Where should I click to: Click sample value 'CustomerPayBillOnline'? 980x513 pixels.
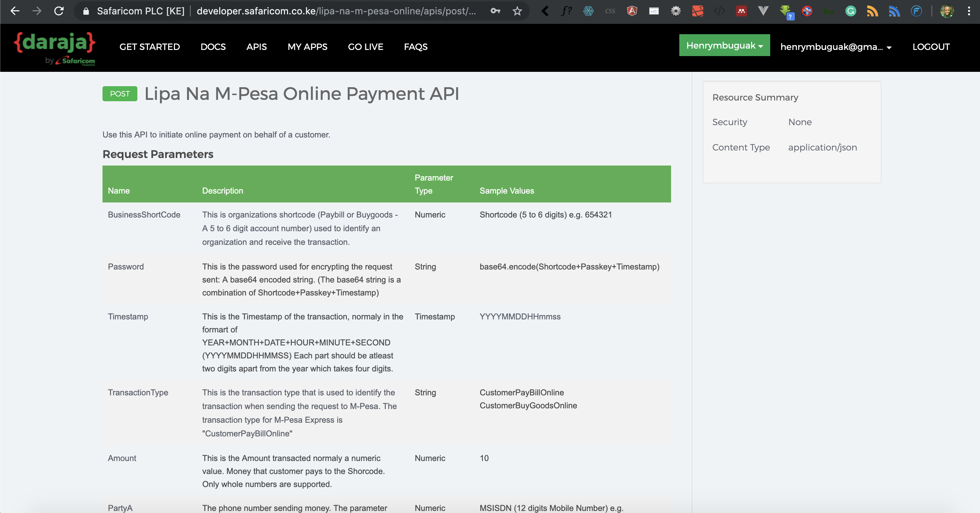tap(521, 393)
